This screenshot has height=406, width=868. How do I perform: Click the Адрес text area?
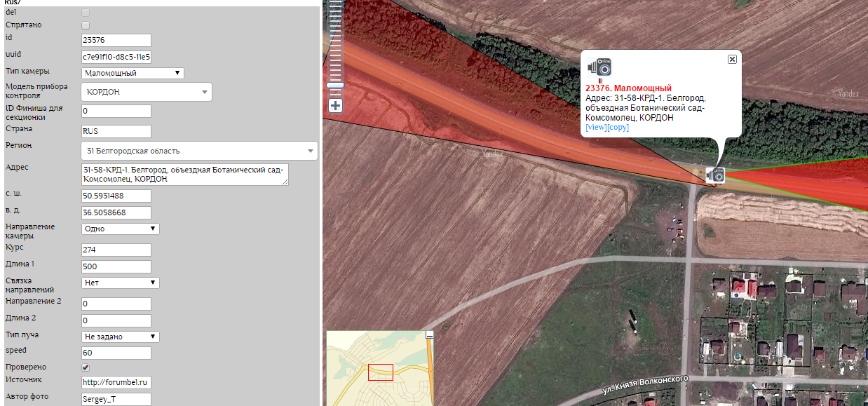[x=184, y=175]
